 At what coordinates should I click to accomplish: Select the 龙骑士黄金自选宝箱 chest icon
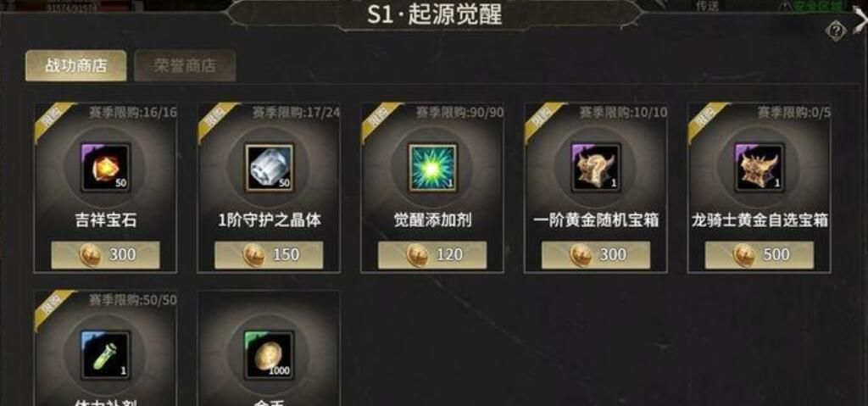point(759,168)
